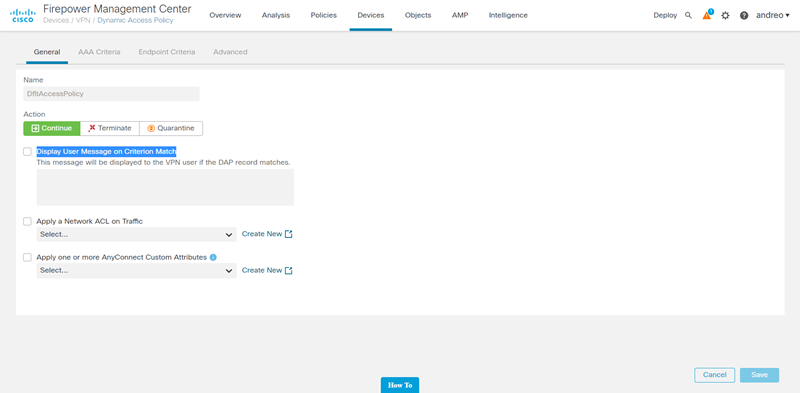Click the How To button
The width and height of the screenshot is (800, 393).
400,385
